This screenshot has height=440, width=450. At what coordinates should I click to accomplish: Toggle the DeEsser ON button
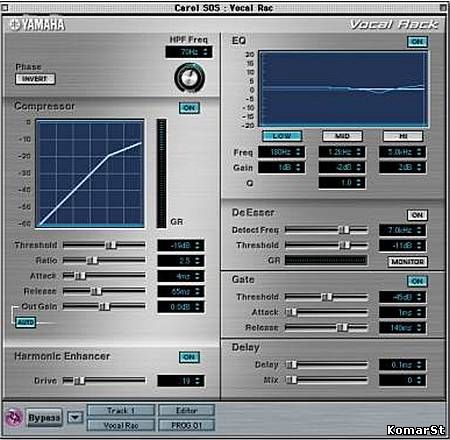click(x=417, y=215)
